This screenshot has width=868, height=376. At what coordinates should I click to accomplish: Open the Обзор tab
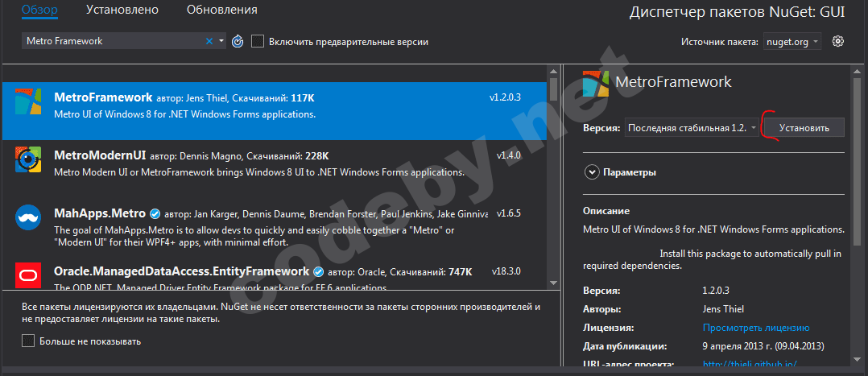(40, 10)
